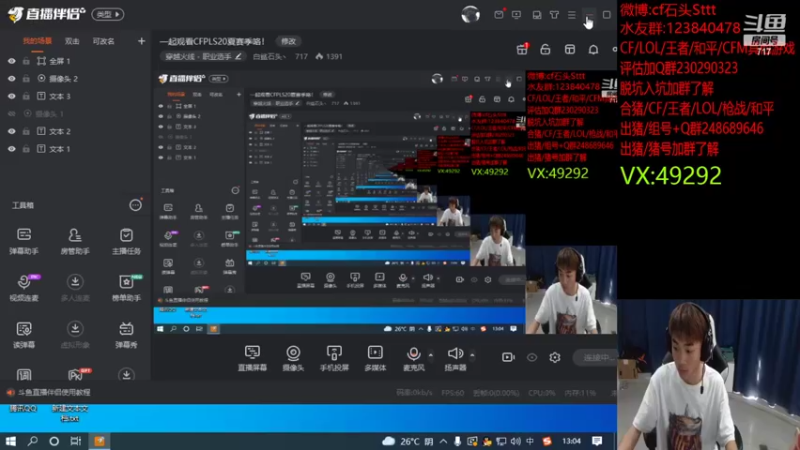Open the 斗鱼直播伴侣使用教程 tutorial link
Viewport: 800px width, 450px height.
click(54, 392)
